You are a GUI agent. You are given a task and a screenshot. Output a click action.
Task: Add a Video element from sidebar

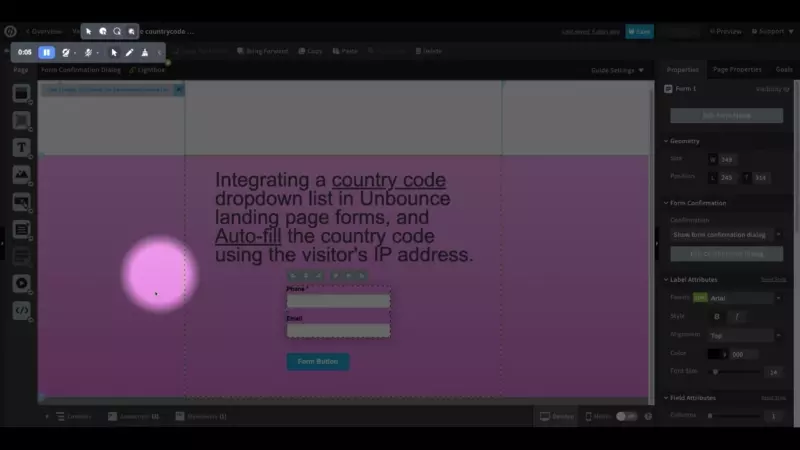21,283
